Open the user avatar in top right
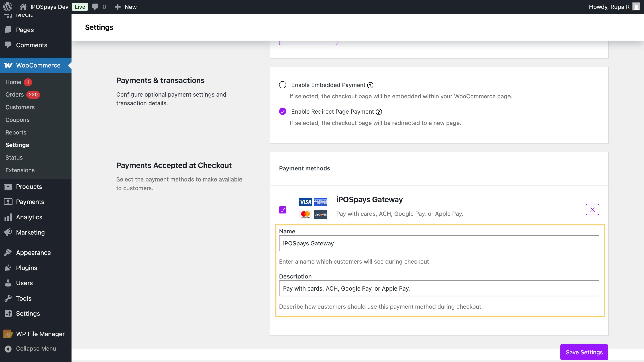Screen dimensions: 644x362 tap(636, 7)
